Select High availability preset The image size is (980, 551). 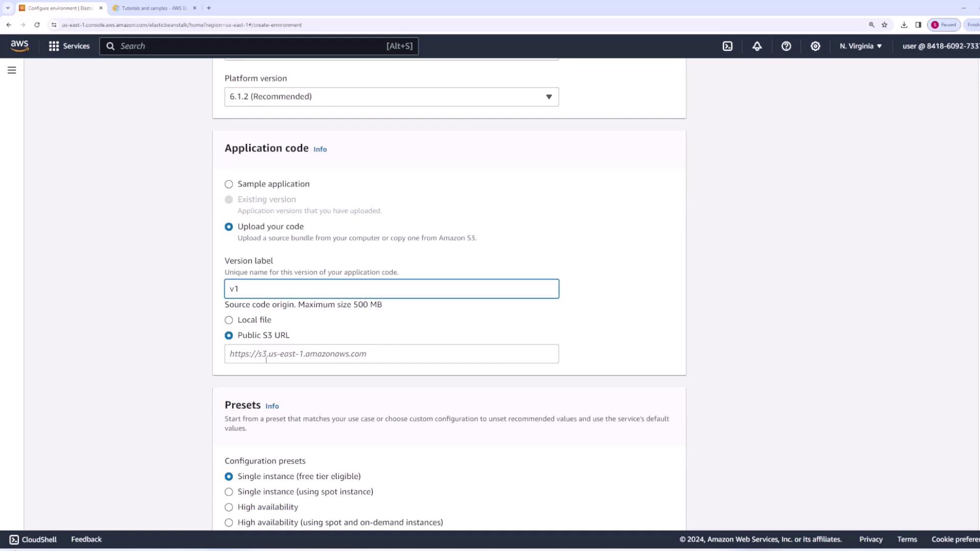(x=229, y=507)
